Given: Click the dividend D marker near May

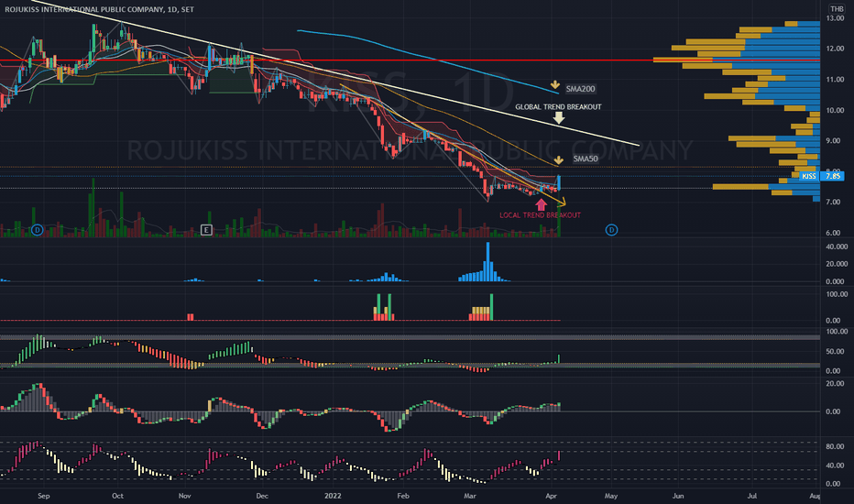Looking at the screenshot, I should 611,230.
